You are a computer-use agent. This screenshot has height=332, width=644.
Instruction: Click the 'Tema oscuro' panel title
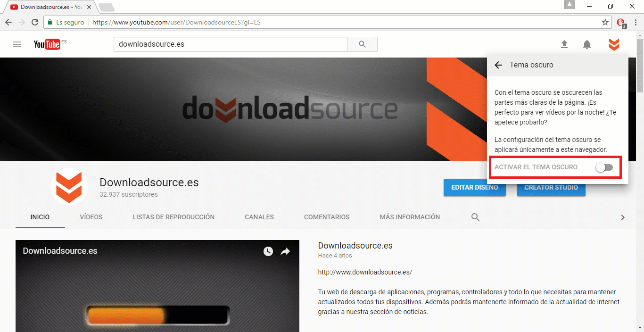(x=531, y=65)
